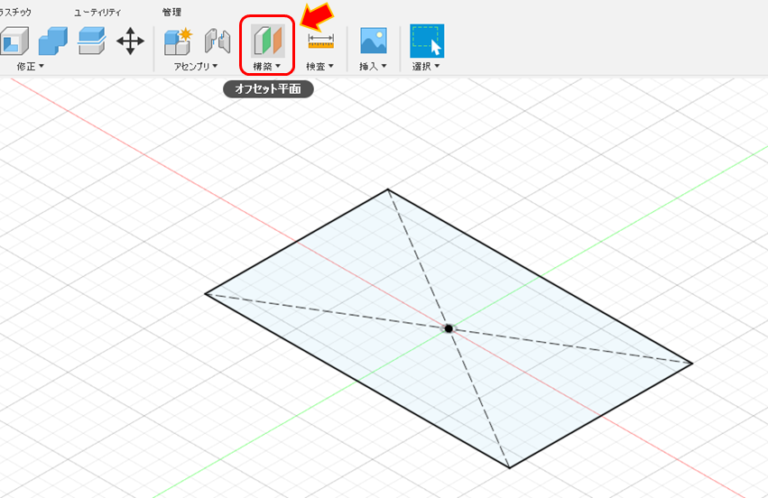Viewport: 768px width, 498px height.
Task: Expand the 構築 (Construct) dropdown
Action: (x=266, y=66)
